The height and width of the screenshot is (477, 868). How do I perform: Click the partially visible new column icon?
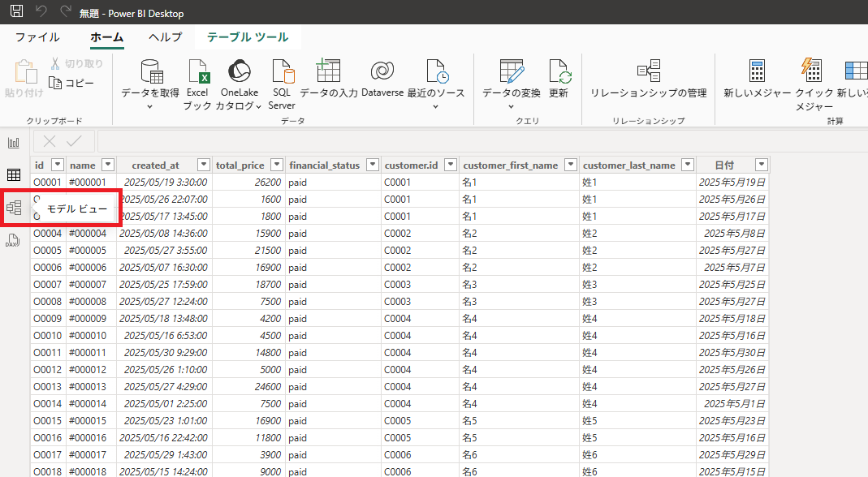(x=857, y=71)
